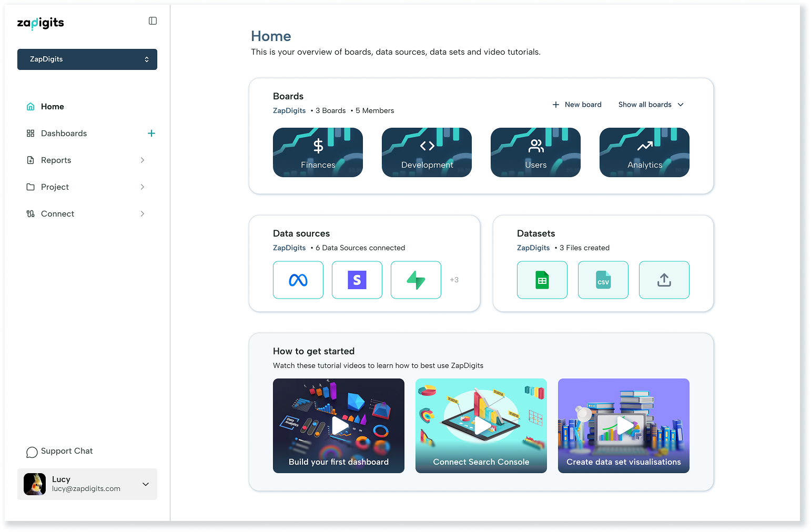Open the Development board

pyautogui.click(x=427, y=152)
